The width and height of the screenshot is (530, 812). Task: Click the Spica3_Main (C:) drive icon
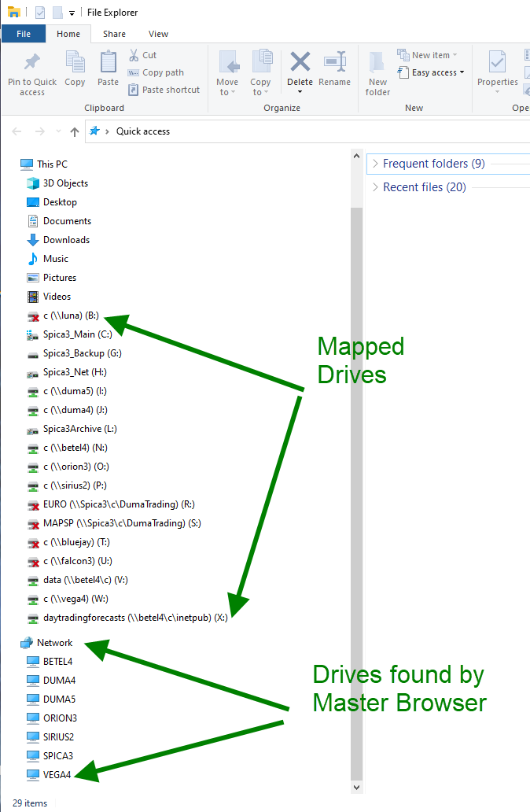click(x=33, y=335)
